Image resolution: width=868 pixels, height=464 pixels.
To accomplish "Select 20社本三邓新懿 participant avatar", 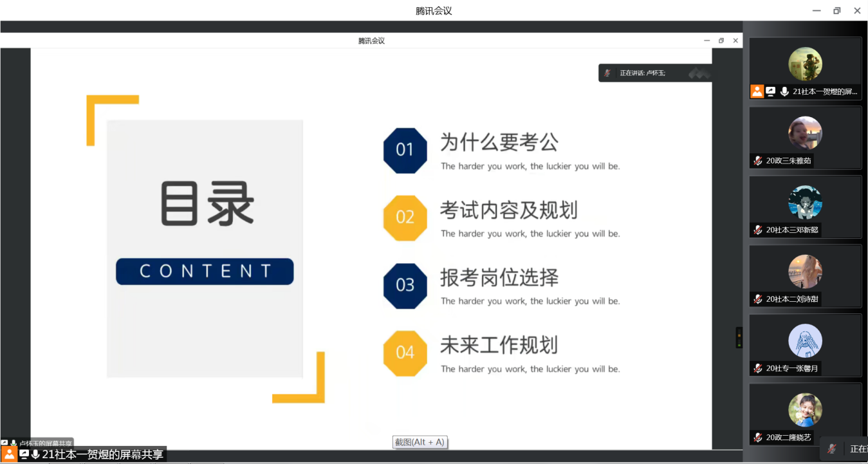I will point(805,202).
